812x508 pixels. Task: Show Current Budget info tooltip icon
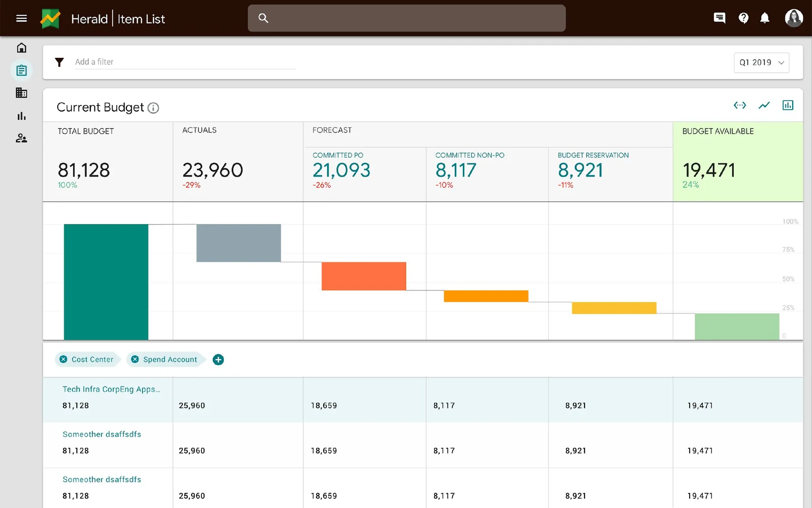tap(153, 108)
